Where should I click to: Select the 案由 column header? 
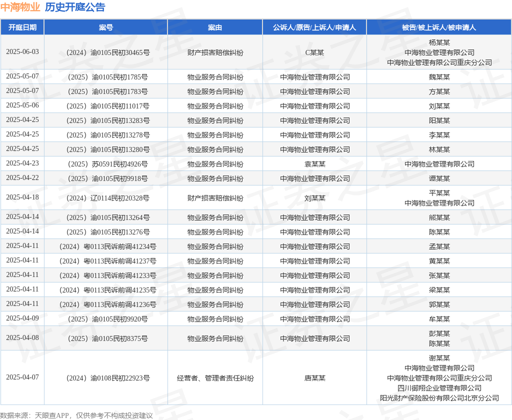(215, 27)
